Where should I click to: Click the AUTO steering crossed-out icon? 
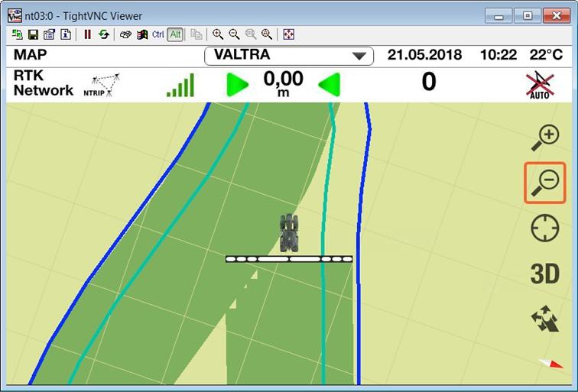[539, 85]
